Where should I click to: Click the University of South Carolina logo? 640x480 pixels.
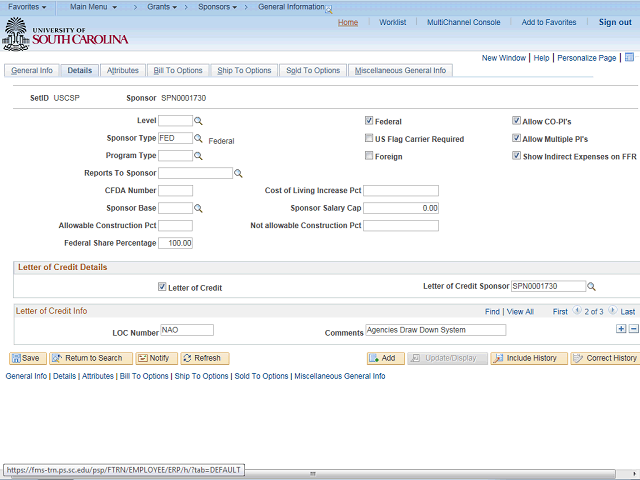[65, 35]
